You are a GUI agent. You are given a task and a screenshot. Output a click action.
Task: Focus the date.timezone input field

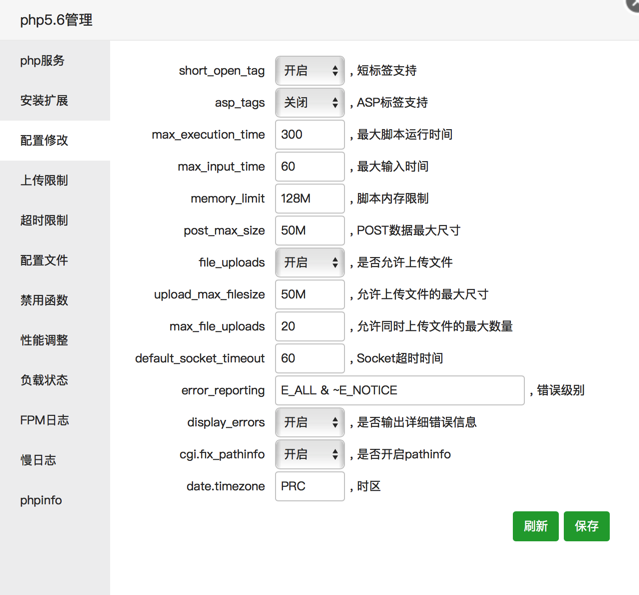click(310, 487)
